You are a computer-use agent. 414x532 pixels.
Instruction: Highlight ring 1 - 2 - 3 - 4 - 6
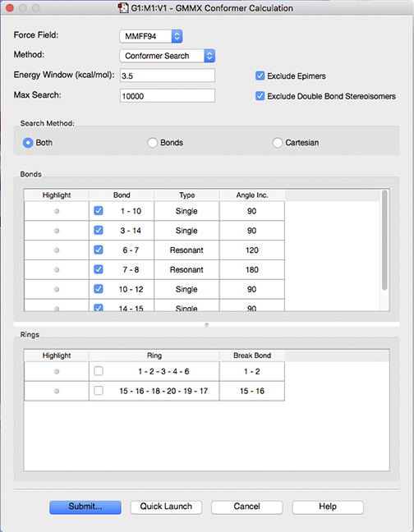[57, 372]
